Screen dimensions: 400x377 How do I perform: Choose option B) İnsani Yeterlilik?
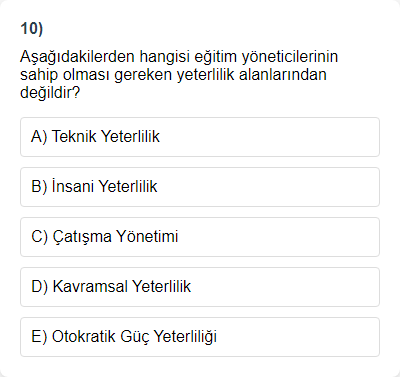[200, 187]
